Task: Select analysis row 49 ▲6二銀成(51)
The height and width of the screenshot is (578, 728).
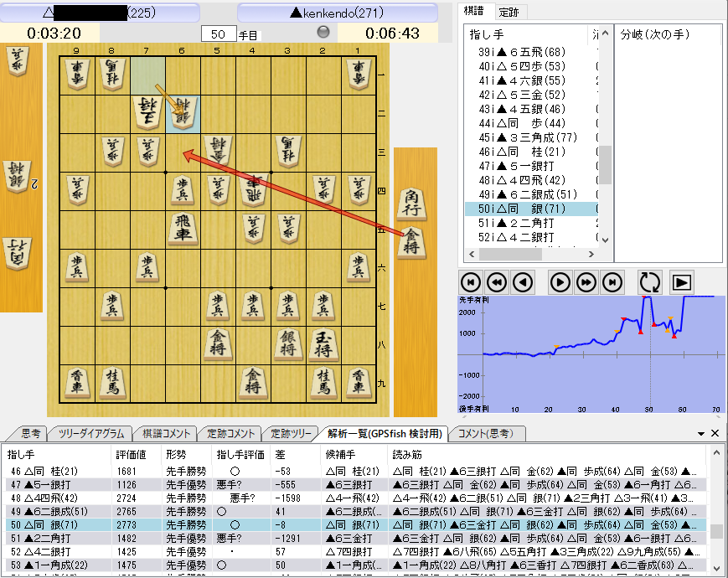Action: click(x=355, y=512)
